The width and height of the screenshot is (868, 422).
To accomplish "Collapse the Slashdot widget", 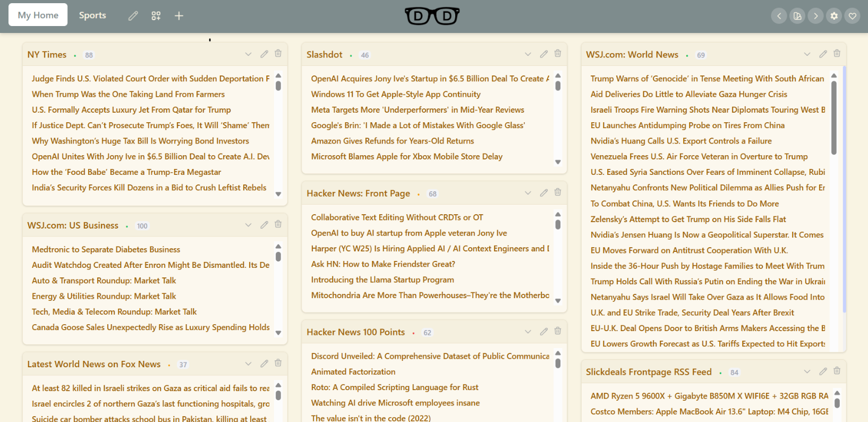I will tap(527, 54).
